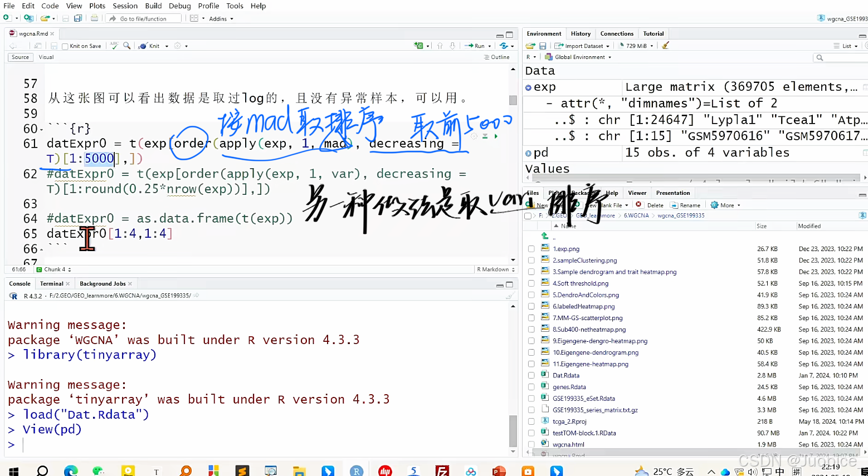Switch to Visual editor mode
This screenshot has width=868, height=476.
click(46, 57)
